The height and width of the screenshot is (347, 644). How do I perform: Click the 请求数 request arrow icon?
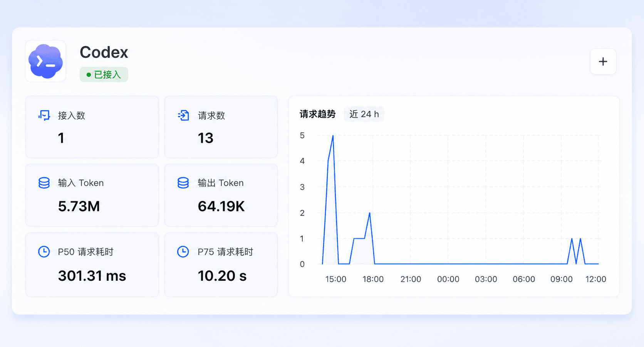(x=183, y=115)
